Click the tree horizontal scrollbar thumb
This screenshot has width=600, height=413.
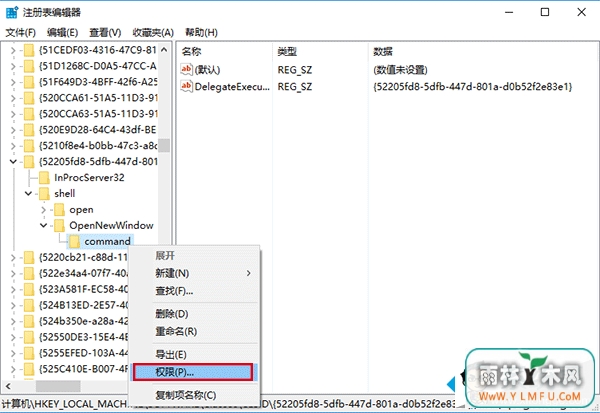58,386
